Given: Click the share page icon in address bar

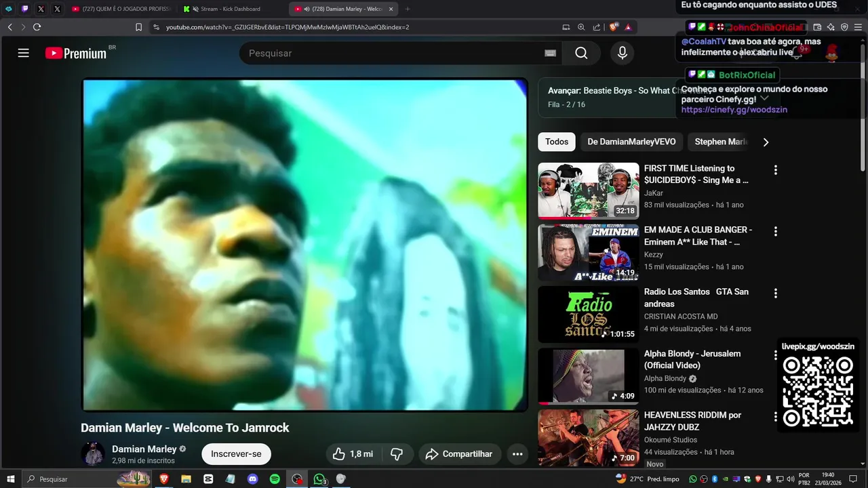Looking at the screenshot, I should point(597,27).
